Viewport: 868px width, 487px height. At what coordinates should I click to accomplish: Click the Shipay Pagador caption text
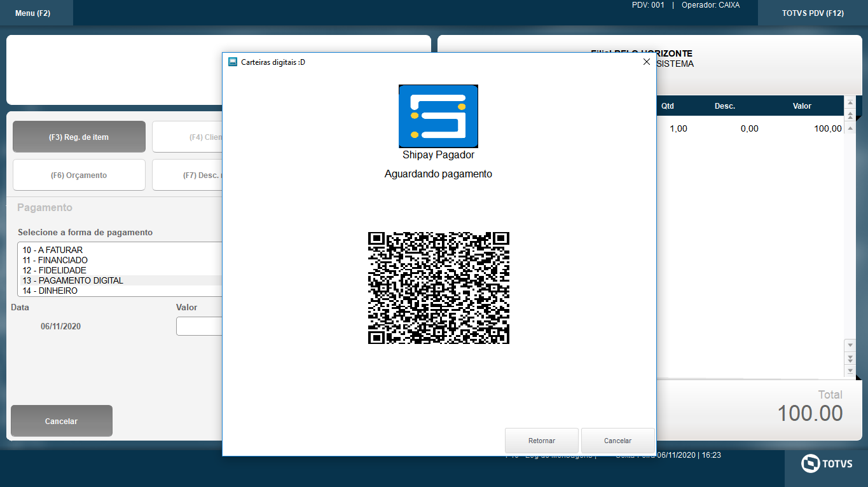[x=438, y=154]
